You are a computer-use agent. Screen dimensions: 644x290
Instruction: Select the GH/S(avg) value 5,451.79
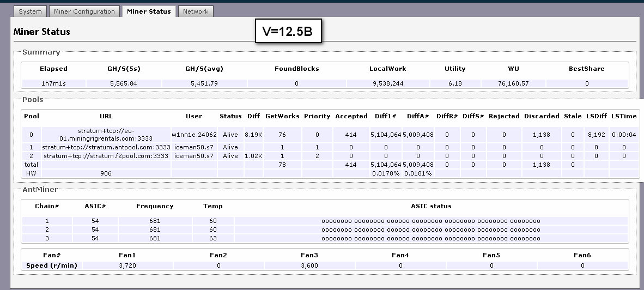click(204, 83)
